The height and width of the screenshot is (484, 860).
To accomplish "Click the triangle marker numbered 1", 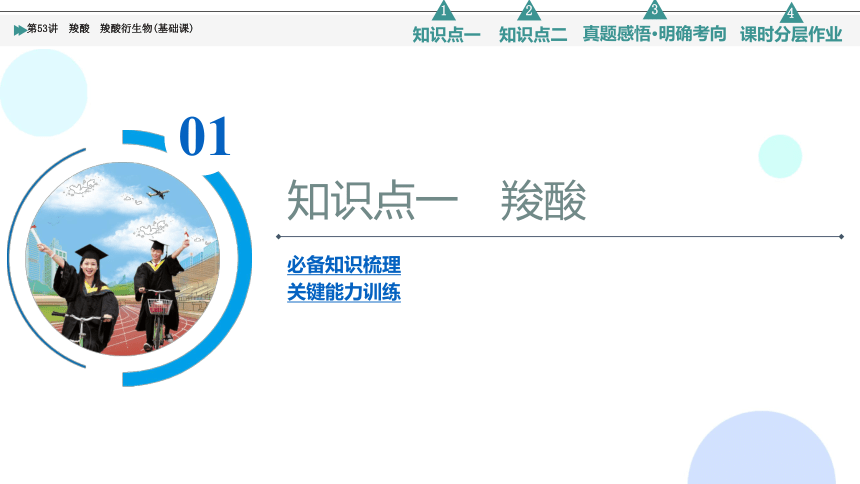I will [x=443, y=11].
